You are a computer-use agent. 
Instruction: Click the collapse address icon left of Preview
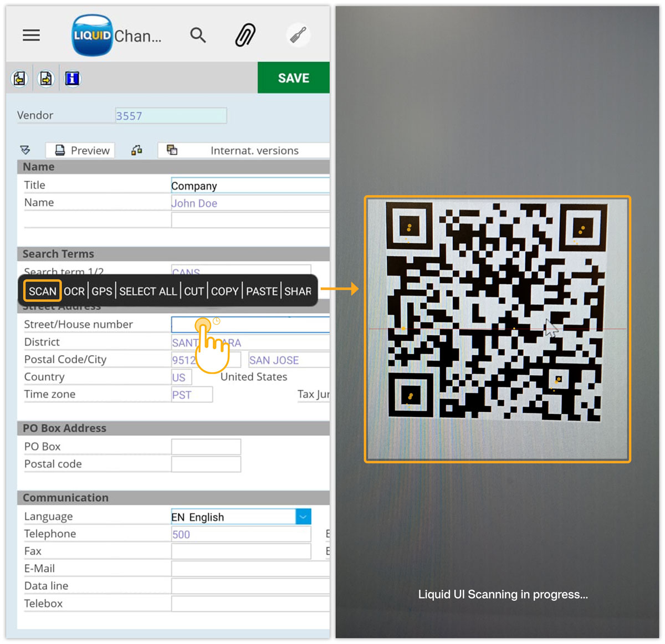pos(25,150)
